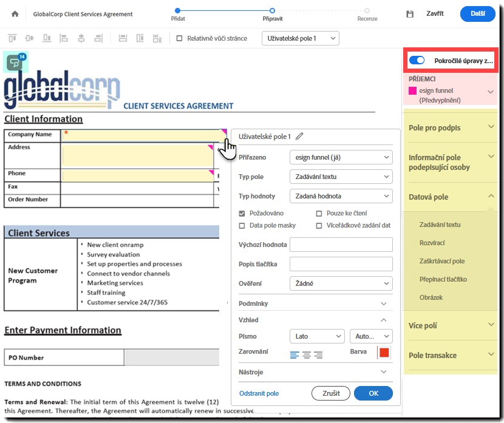Image resolution: width=504 pixels, height=423 pixels.
Task: Go to the home icon
Action: click(x=15, y=14)
